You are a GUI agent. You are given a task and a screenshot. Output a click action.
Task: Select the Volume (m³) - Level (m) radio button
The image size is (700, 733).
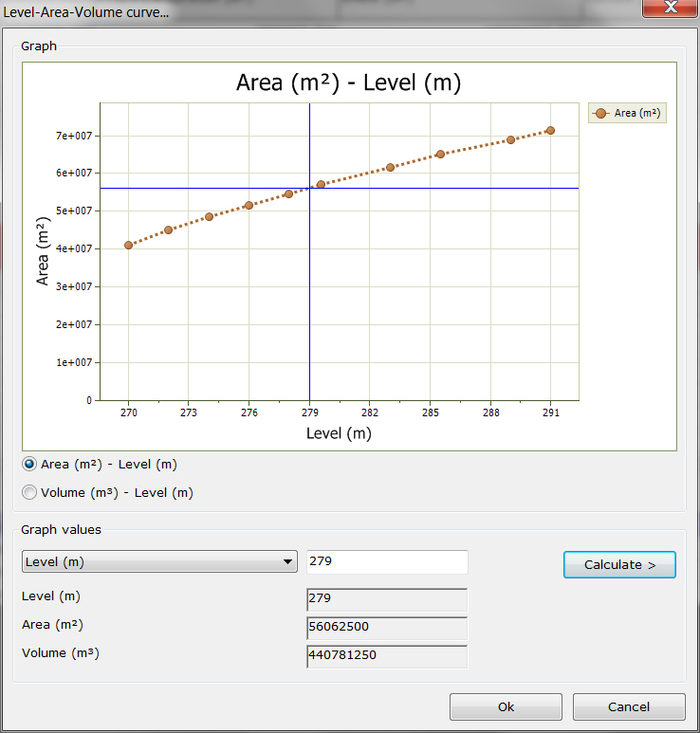point(29,493)
